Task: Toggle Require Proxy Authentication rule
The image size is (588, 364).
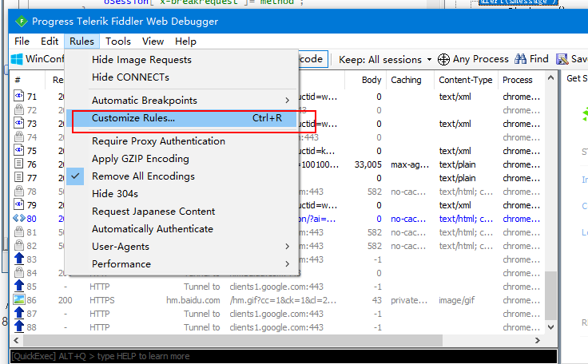Action: (x=182, y=141)
